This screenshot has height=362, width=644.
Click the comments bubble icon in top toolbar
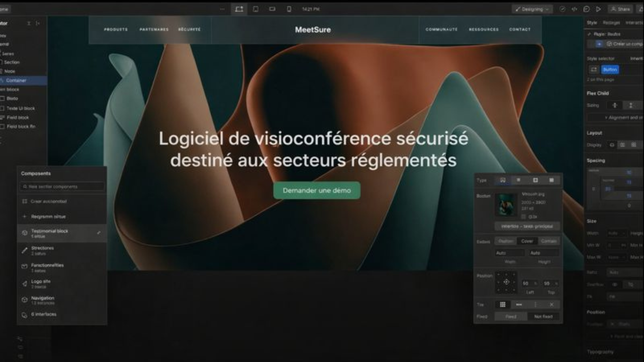(x=586, y=10)
